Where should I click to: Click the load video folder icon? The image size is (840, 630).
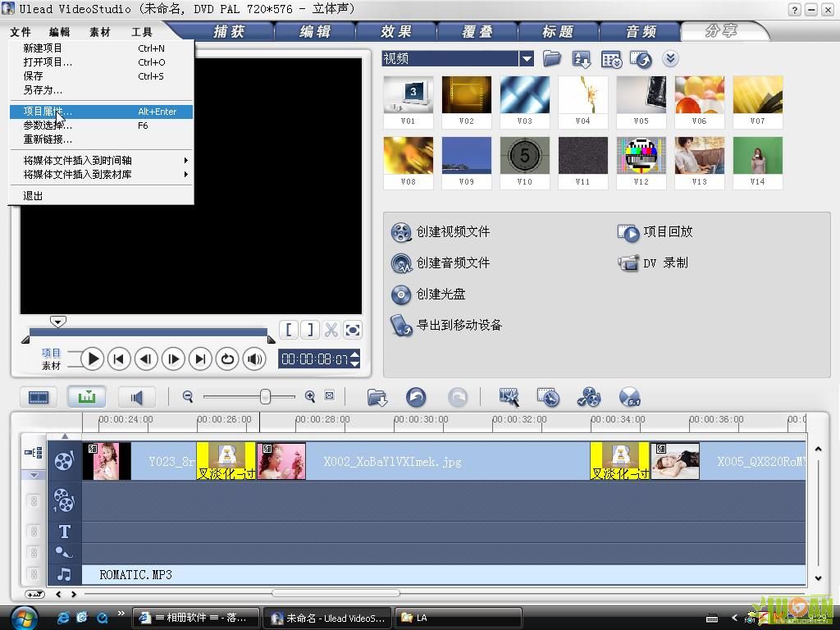[552, 58]
